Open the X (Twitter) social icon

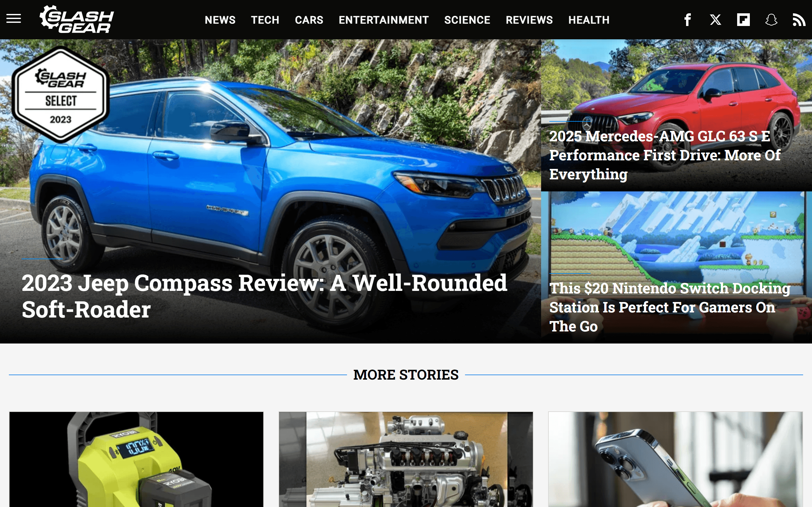point(715,19)
